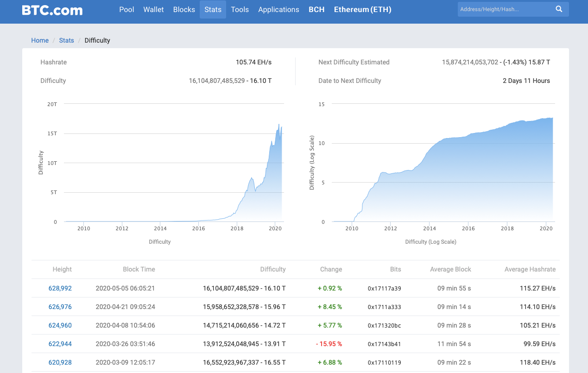Open the Pool menu item
This screenshot has height=373, width=588.
[x=126, y=9]
